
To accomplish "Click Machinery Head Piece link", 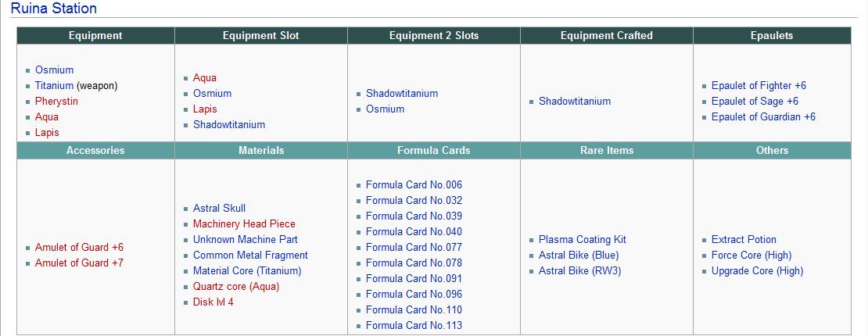I will point(244,224).
